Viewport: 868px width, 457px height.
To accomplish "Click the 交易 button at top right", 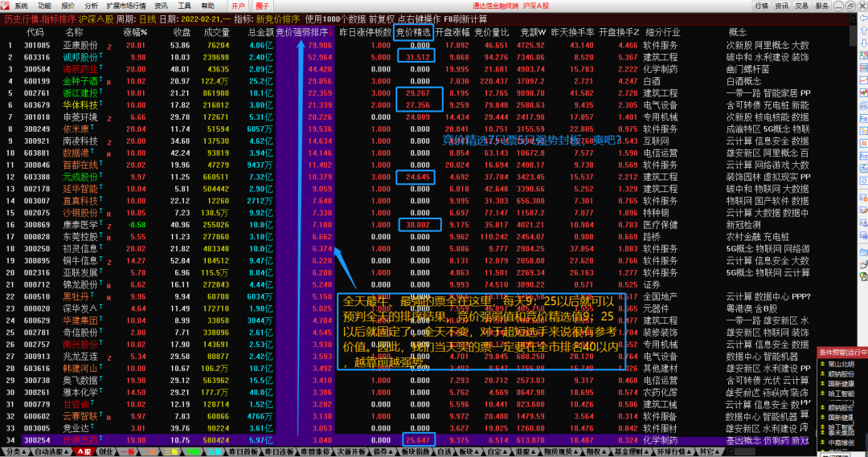I will tap(801, 6).
